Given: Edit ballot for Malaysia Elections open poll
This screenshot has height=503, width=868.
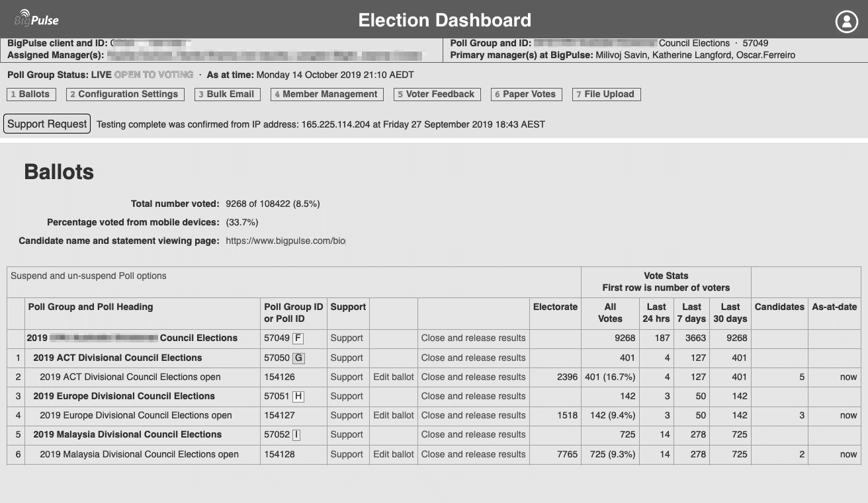Looking at the screenshot, I should click(x=394, y=455).
